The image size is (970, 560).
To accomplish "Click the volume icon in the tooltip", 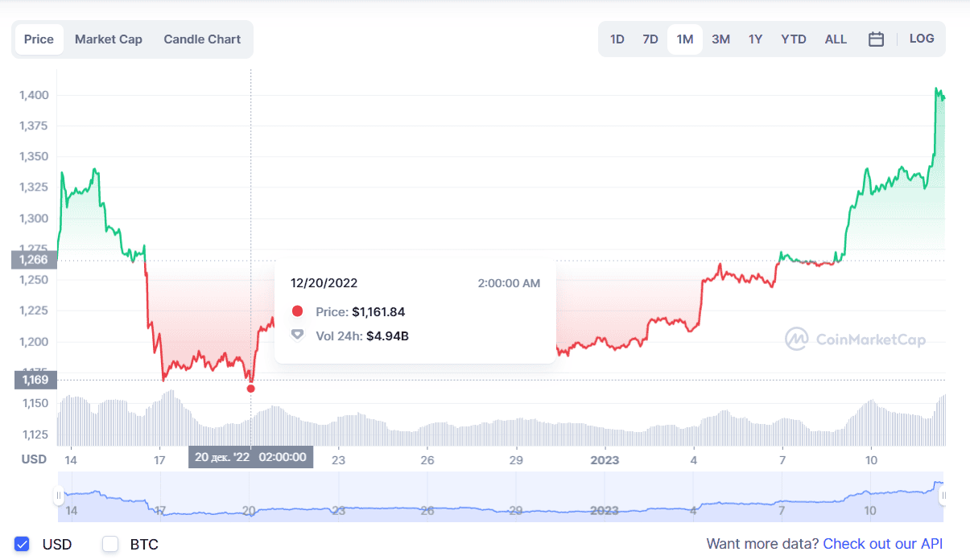I will tap(298, 335).
